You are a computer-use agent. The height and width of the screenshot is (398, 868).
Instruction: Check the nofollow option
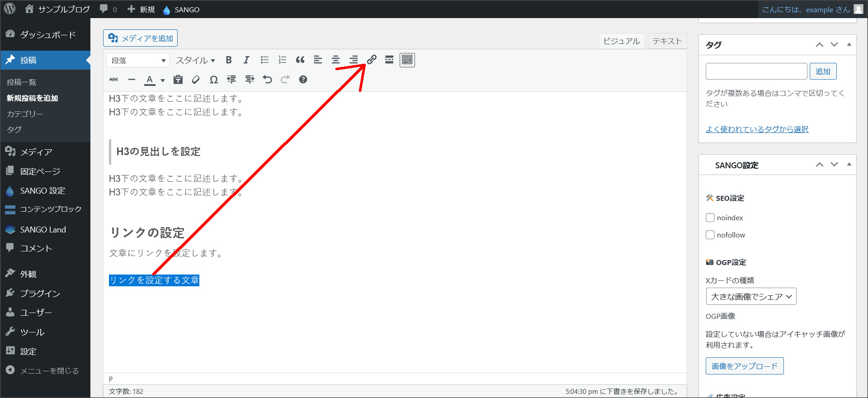(710, 235)
